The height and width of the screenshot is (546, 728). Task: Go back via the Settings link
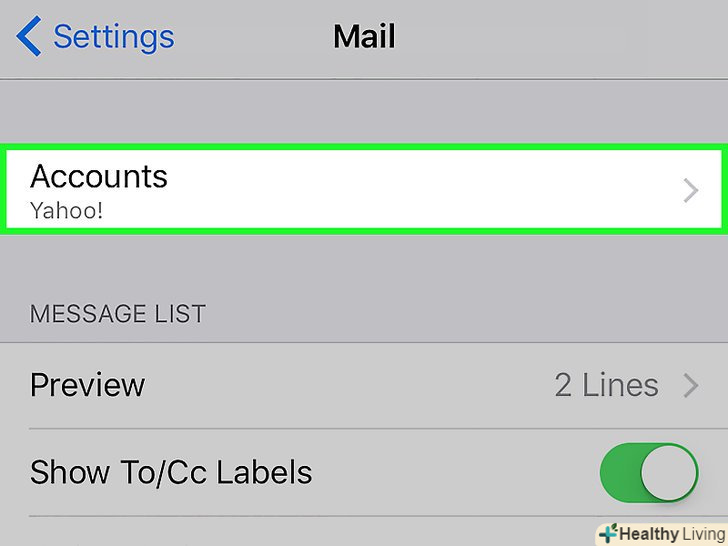point(113,38)
